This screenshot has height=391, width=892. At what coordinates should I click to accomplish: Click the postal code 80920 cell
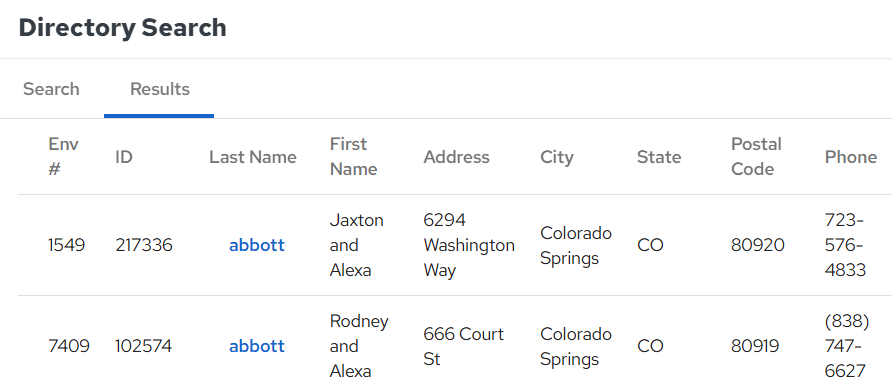click(x=758, y=245)
